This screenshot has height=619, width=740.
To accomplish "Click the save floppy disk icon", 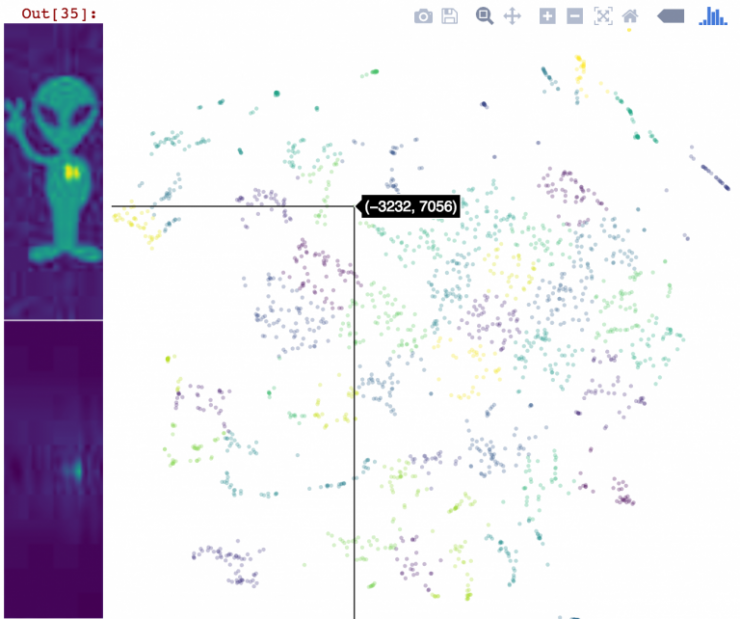I will coord(449,16).
